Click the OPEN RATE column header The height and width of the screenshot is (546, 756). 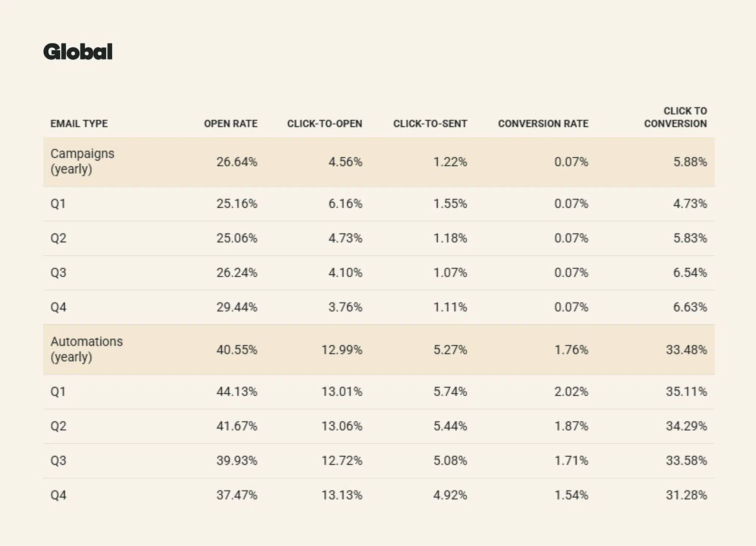[x=231, y=124]
